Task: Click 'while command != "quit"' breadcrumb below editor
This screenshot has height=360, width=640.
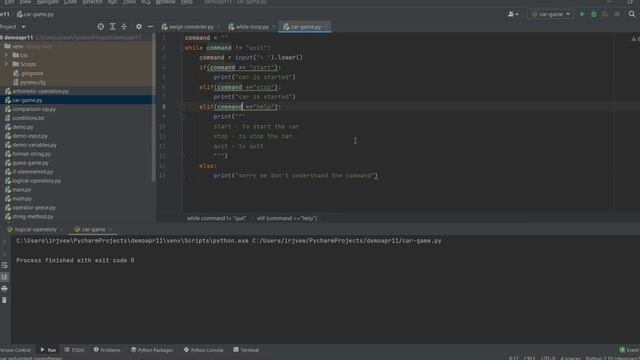Action: coord(217,218)
